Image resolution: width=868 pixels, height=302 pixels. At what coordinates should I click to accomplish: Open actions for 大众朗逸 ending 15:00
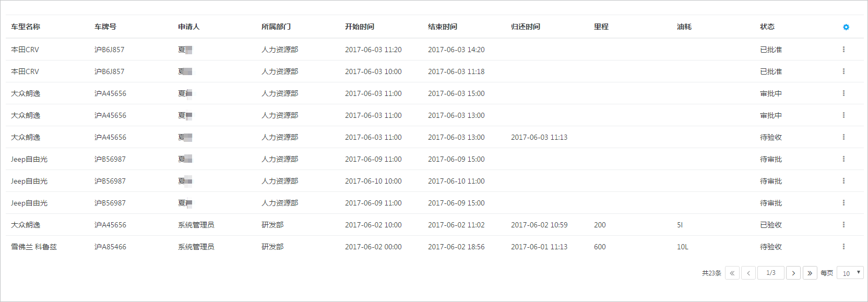843,93
